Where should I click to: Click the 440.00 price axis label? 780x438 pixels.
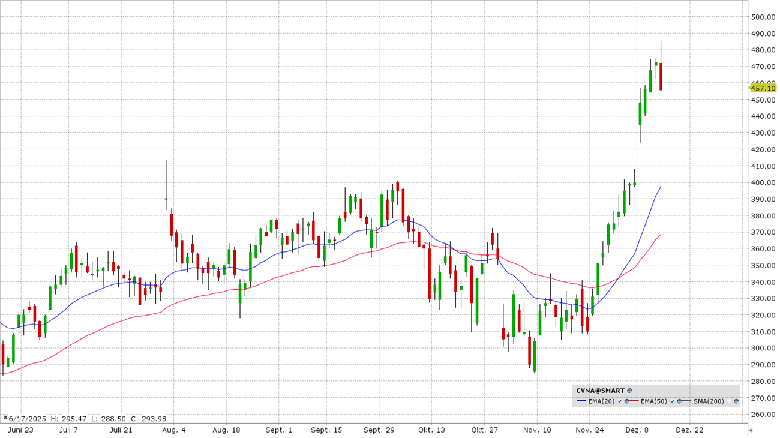pos(764,116)
